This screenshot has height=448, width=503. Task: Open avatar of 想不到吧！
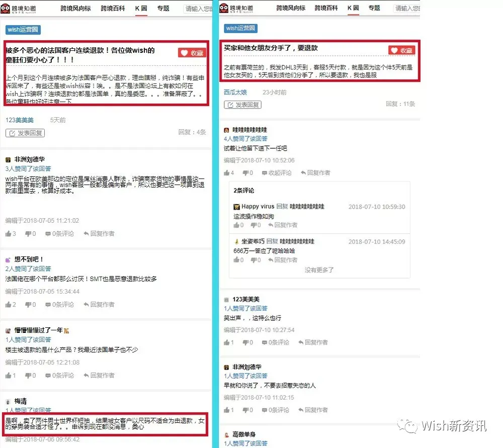8,260
